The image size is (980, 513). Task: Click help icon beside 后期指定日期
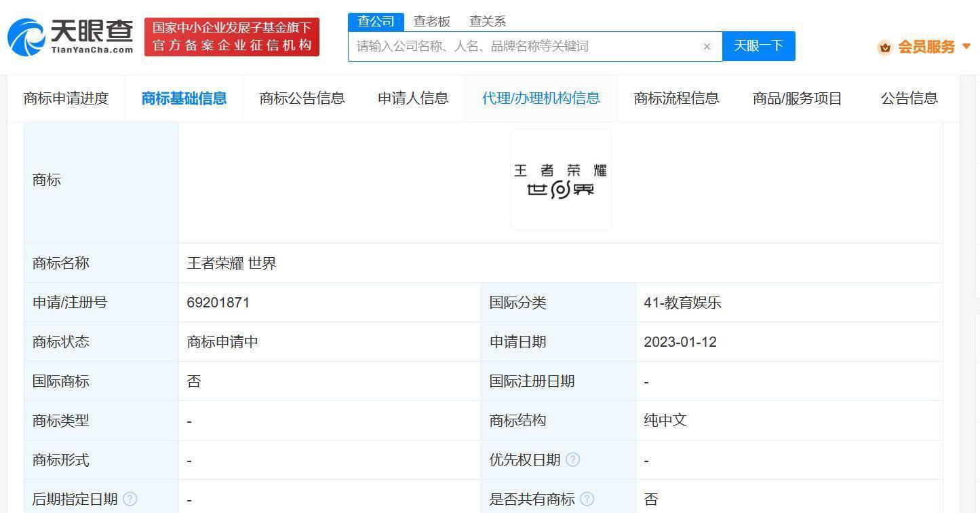pyautogui.click(x=130, y=499)
